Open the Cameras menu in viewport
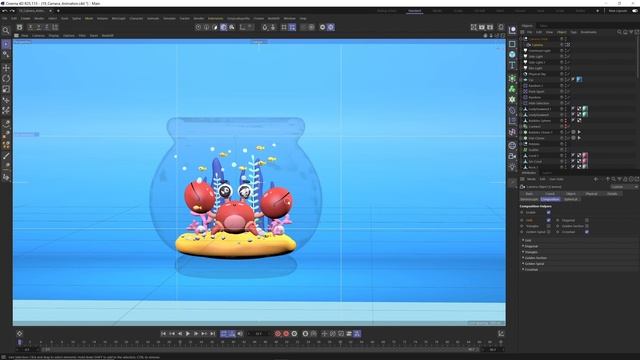Viewport: 640px width, 360px height. (38, 36)
